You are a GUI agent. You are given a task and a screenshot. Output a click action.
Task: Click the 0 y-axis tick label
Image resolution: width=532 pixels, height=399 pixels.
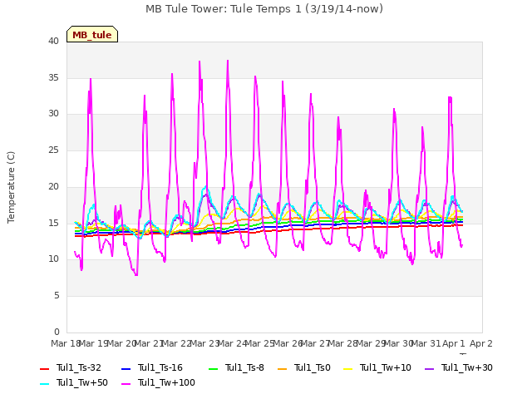pyautogui.click(x=57, y=332)
